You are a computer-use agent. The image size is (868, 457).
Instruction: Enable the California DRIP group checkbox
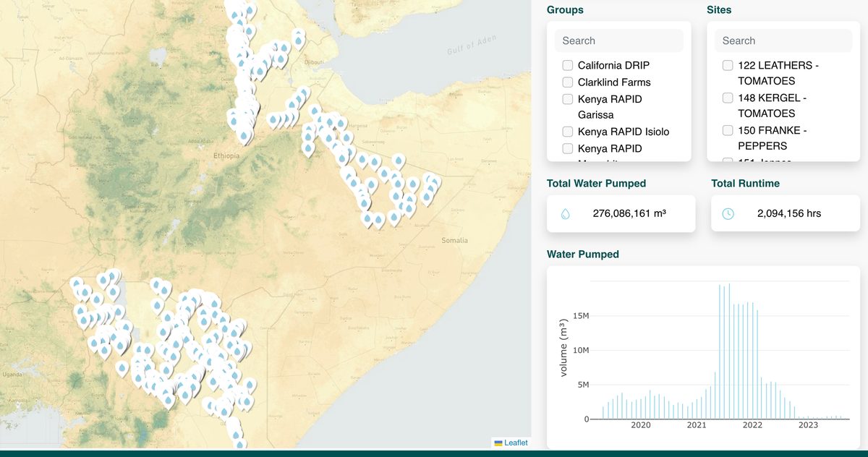click(x=567, y=65)
